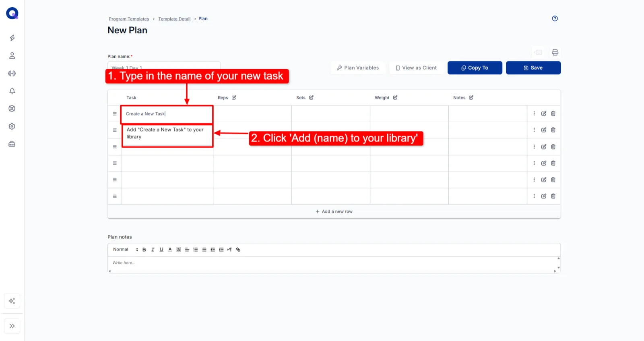The height and width of the screenshot is (341, 644).
Task: Click the Weight cell of Create a New Task row
Action: [409, 114]
